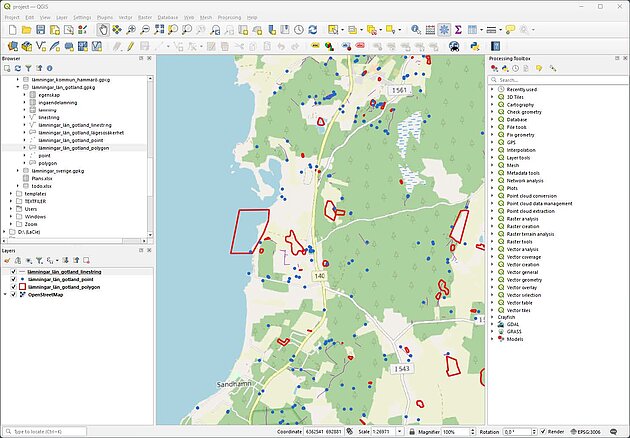Open Temporal Controller clock icon

299,29
